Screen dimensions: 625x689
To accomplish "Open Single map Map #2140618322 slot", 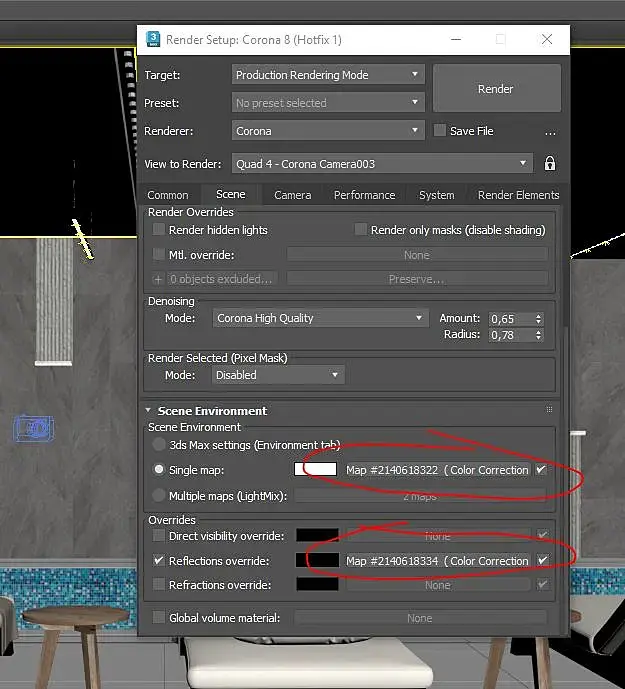I will pyautogui.click(x=438, y=470).
